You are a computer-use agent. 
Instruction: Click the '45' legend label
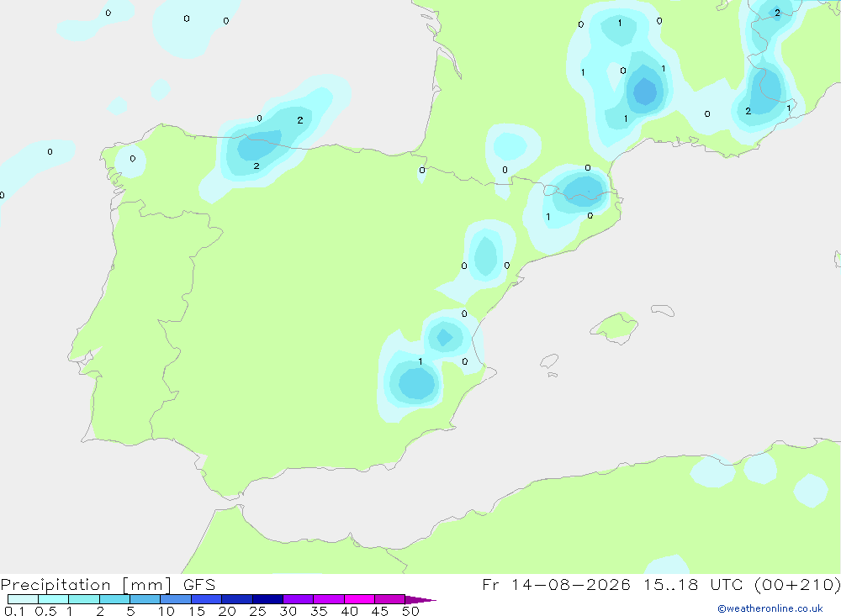point(380,611)
